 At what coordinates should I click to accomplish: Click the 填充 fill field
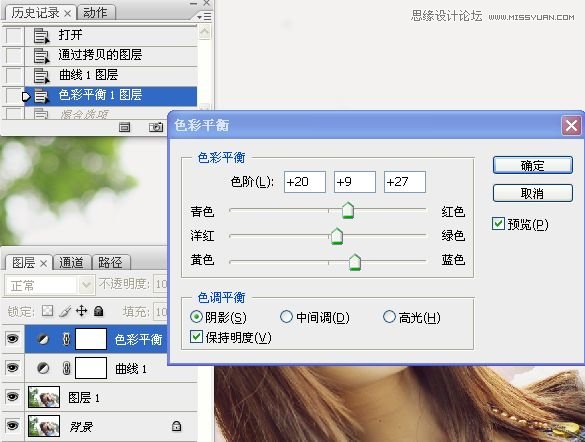[x=160, y=311]
